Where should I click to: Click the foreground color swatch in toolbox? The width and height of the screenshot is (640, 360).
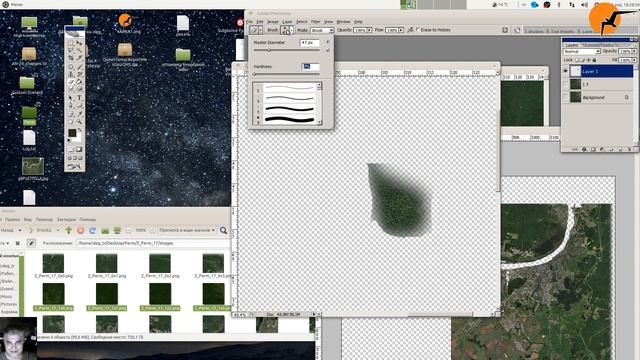72,133
